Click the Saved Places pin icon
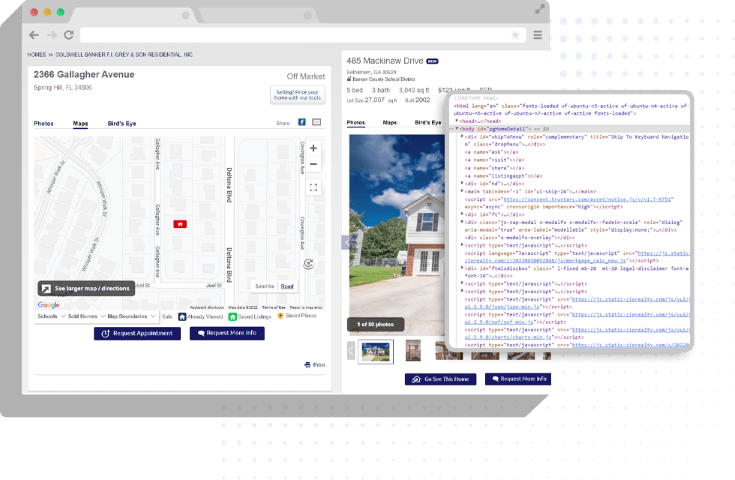 [280, 316]
